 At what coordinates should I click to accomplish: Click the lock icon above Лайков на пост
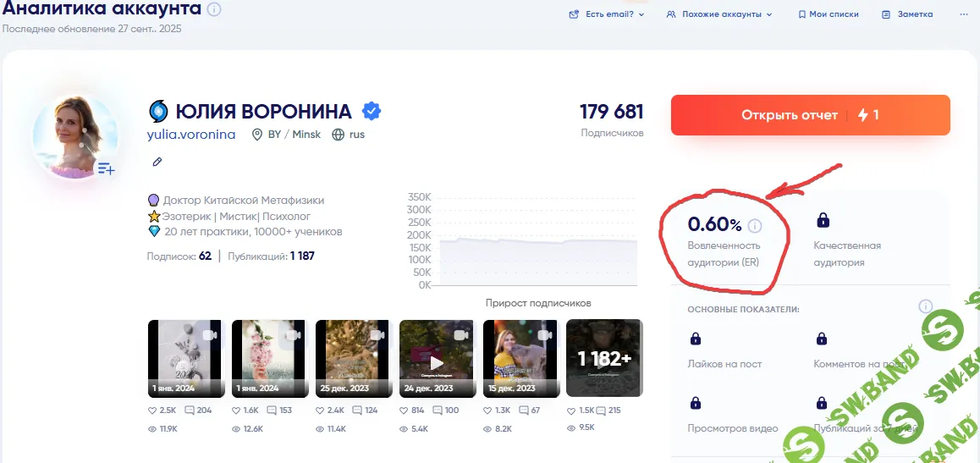click(696, 339)
